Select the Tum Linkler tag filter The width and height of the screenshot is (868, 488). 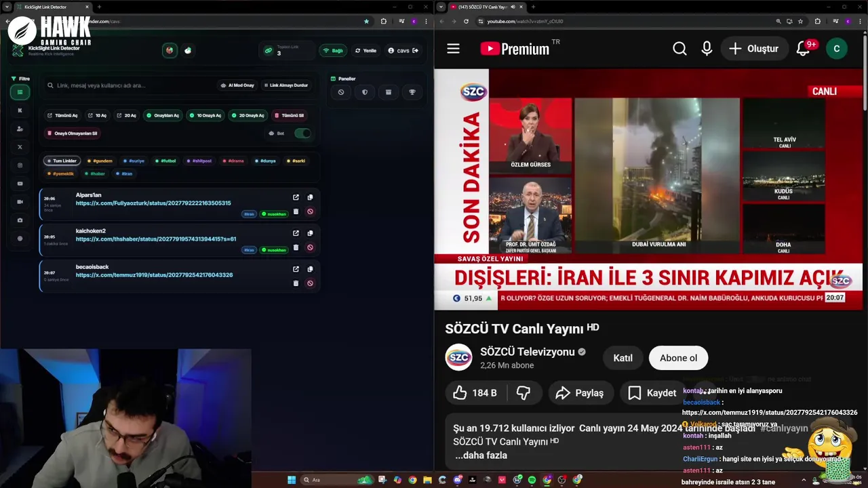click(x=62, y=161)
